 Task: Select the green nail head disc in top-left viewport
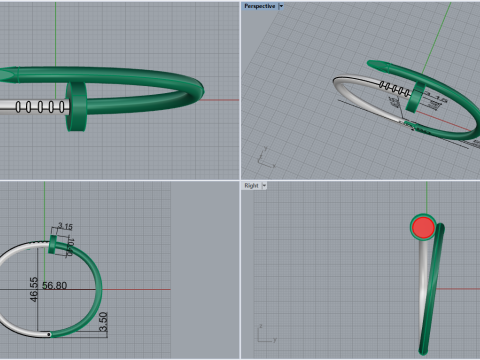point(77,106)
